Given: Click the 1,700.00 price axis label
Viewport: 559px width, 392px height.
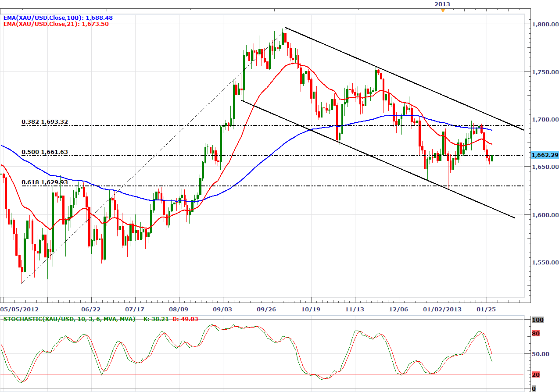Looking at the screenshot, I should click(545, 119).
